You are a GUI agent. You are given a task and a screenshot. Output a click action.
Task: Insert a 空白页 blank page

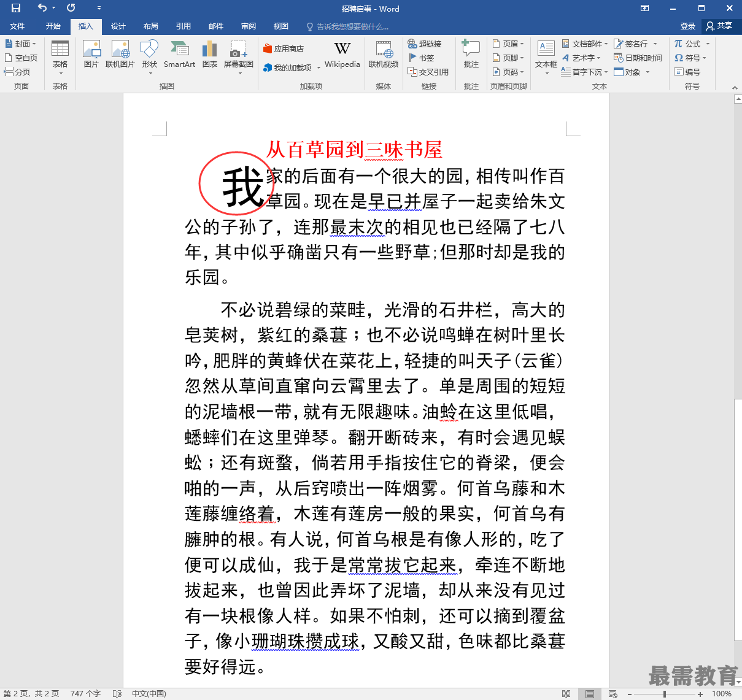(x=21, y=58)
